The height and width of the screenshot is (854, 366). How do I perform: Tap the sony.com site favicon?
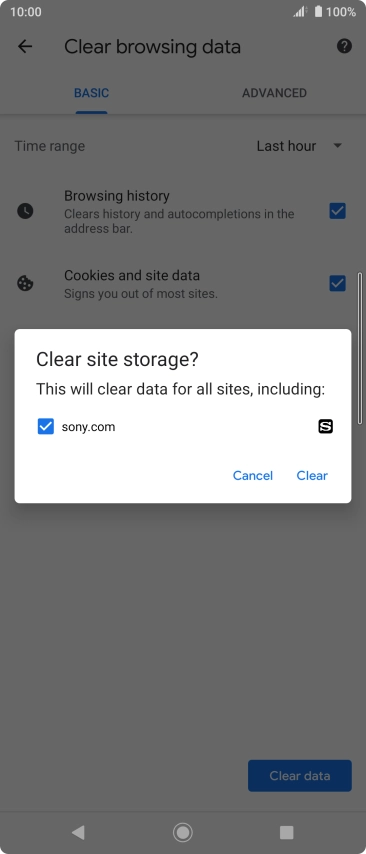pos(326,426)
